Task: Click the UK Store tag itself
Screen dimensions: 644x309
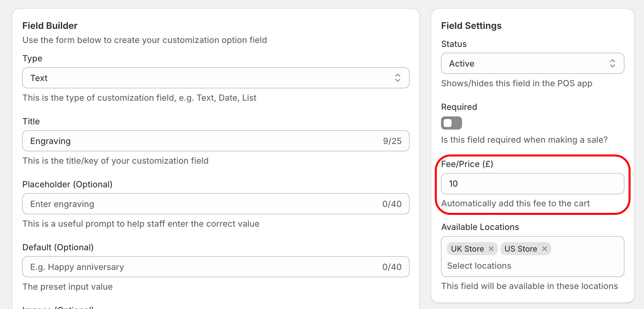Action: (x=467, y=249)
